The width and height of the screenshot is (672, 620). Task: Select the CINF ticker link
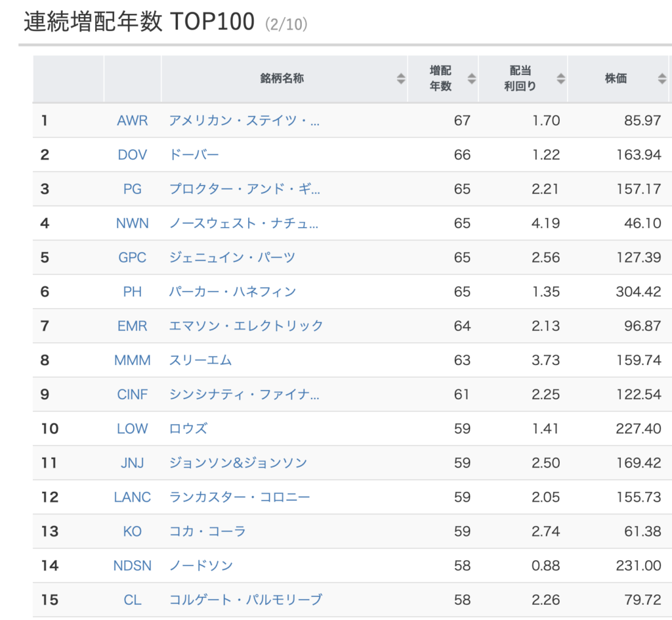[133, 395]
